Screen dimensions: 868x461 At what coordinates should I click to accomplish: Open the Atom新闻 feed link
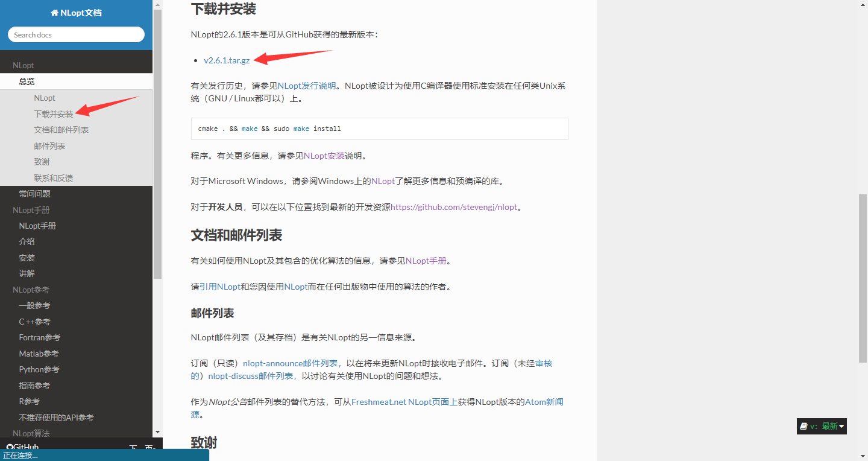[x=544, y=402]
